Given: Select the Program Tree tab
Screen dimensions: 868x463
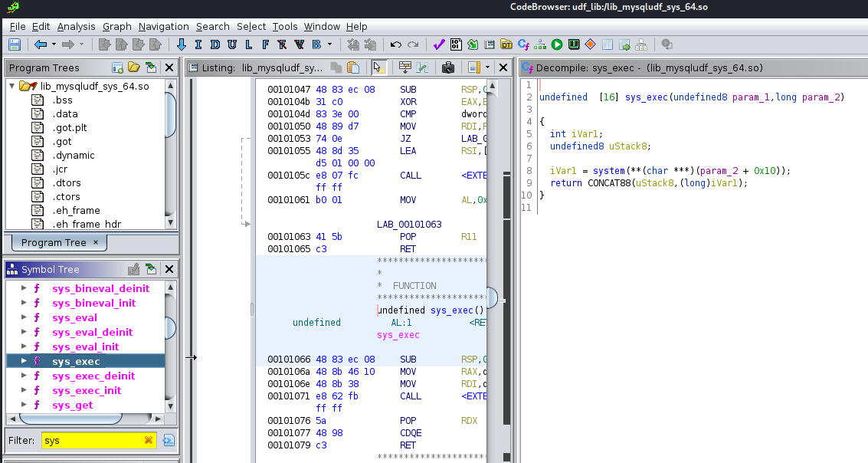Looking at the screenshot, I should click(x=53, y=242).
